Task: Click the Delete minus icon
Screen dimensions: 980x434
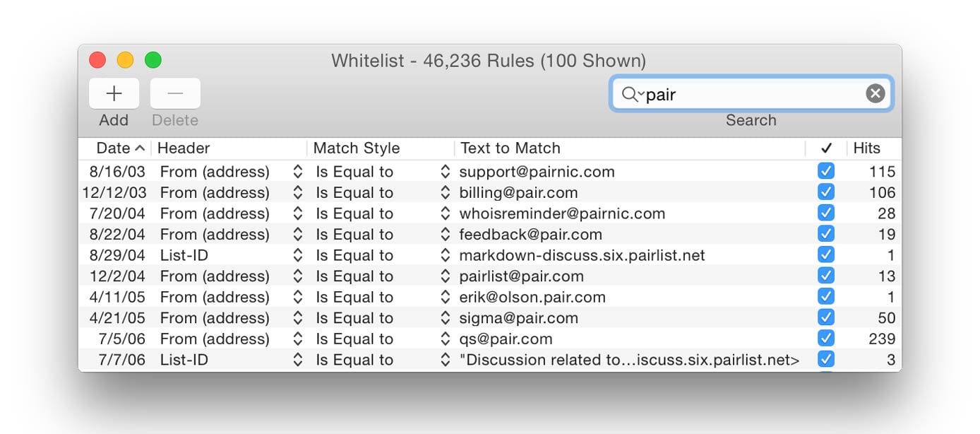Action: (x=174, y=93)
